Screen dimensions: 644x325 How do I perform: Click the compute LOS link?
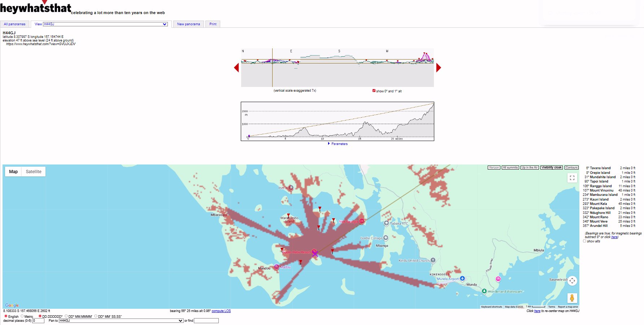click(x=221, y=311)
